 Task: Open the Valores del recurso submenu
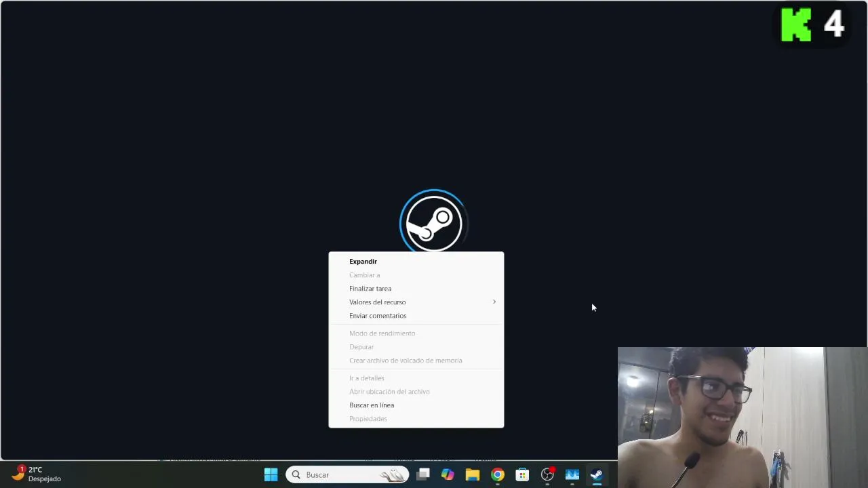point(416,302)
